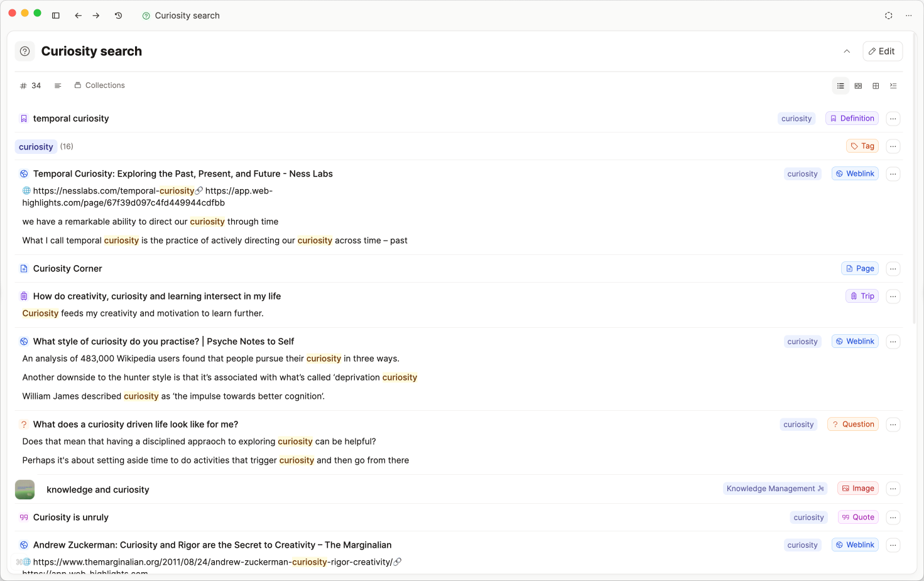Open sort options beside the result count
Screen dimensions: 924x581
(58, 85)
